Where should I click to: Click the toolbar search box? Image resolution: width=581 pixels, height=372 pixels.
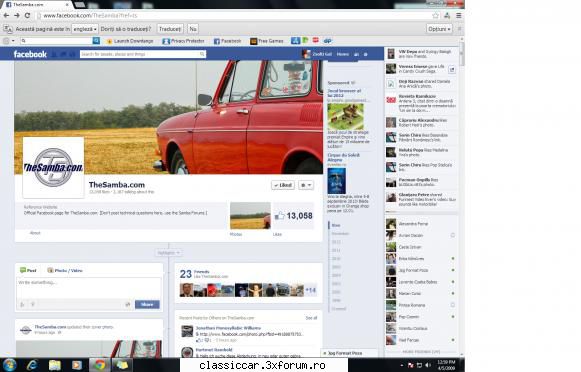56,41
